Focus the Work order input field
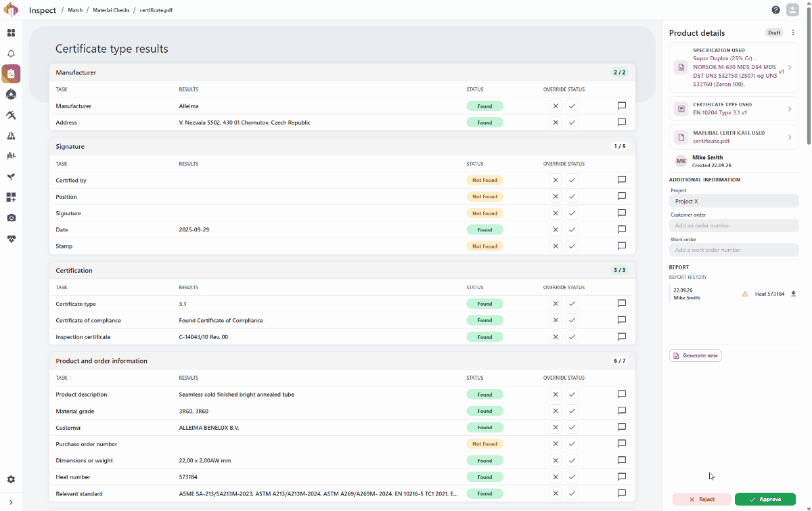Image resolution: width=812 pixels, height=511 pixels. tap(734, 250)
